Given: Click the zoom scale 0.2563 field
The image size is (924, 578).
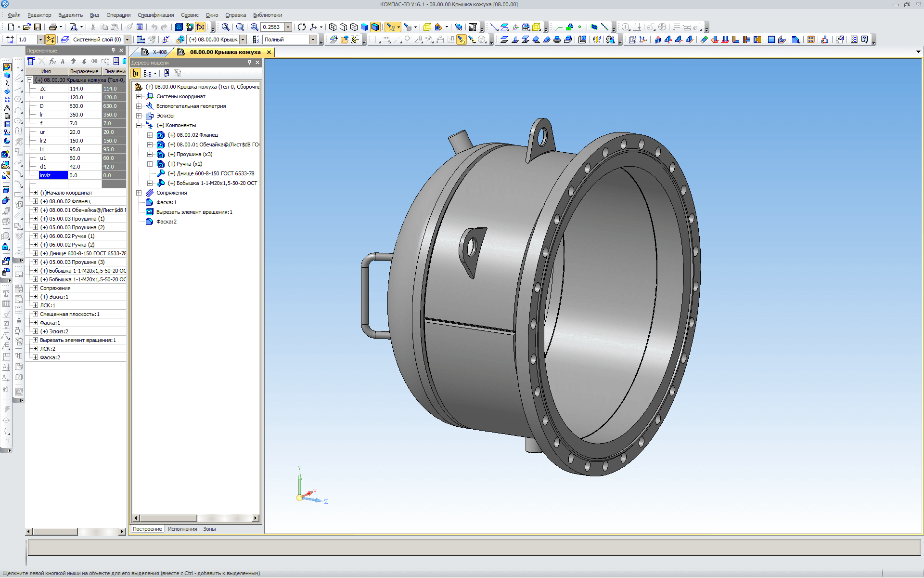Looking at the screenshot, I should (272, 27).
